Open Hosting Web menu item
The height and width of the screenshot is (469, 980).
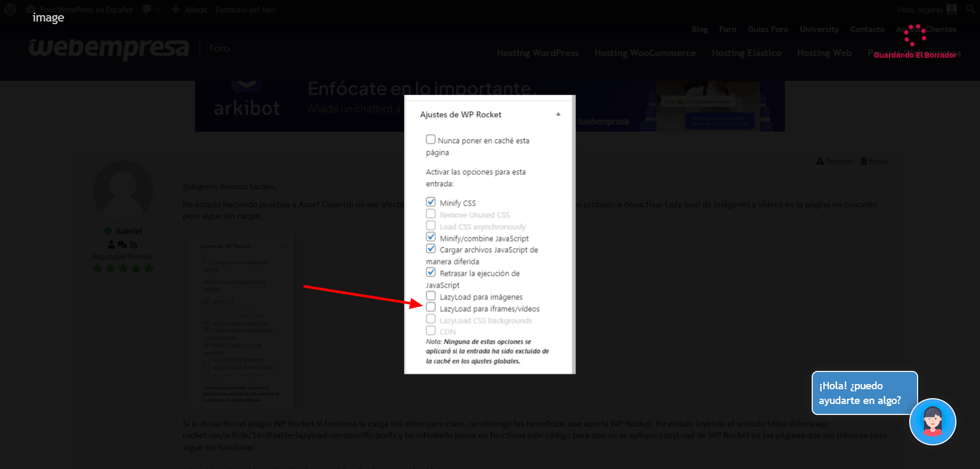[824, 53]
